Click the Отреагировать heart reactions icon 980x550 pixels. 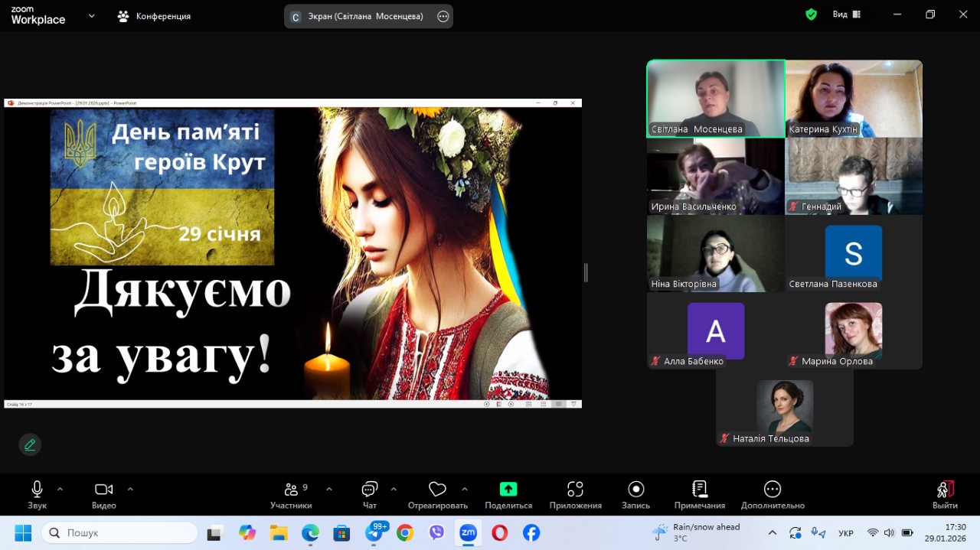click(437, 490)
